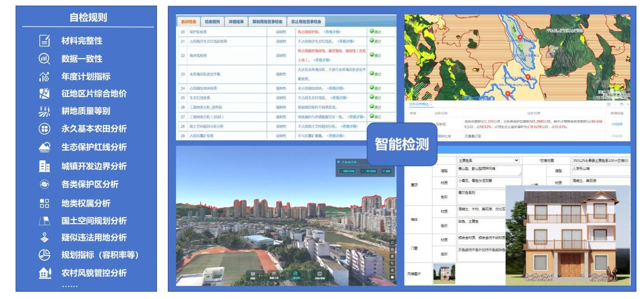The width and height of the screenshot is (644, 299).
Task: Click 查看详情 link in 生态红线检查 row
Action: point(339,97)
